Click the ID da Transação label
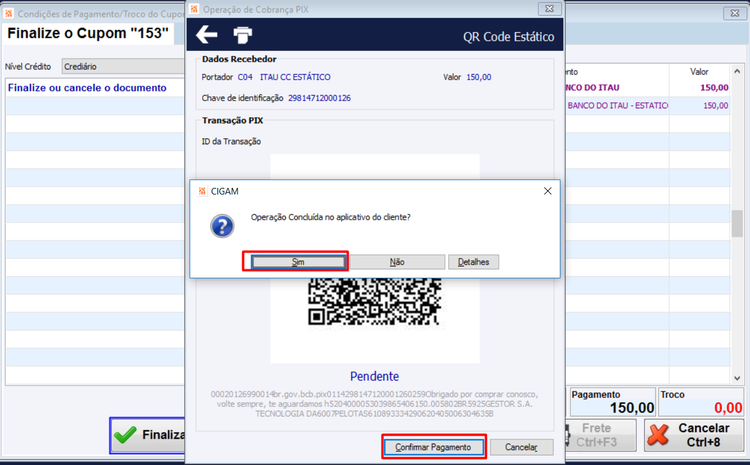The height and width of the screenshot is (465, 750). pos(232,141)
